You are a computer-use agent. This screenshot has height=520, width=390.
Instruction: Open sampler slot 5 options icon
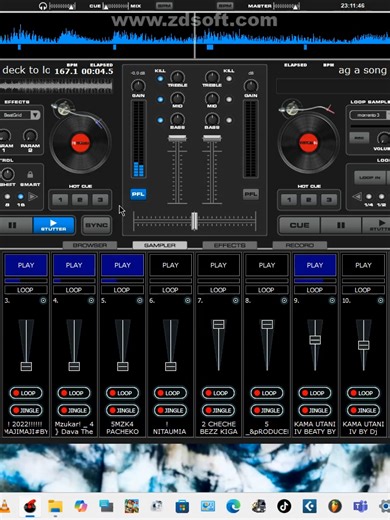click(140, 301)
